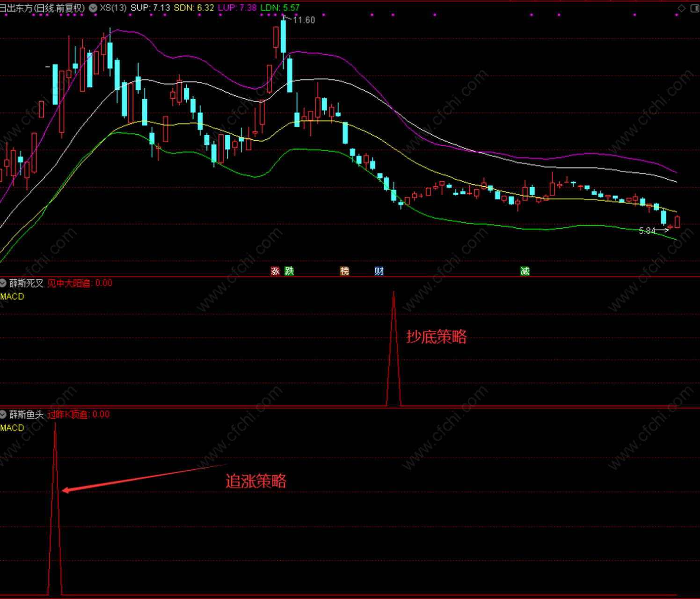Toggle the side panel icon at top right
700x599 pixels.
click(695, 8)
